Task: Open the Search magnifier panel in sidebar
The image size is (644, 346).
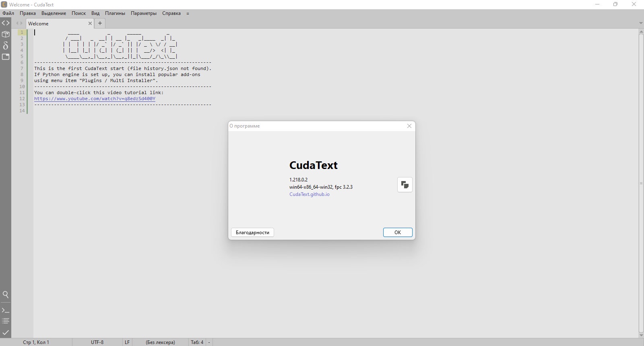Action: pos(6,295)
